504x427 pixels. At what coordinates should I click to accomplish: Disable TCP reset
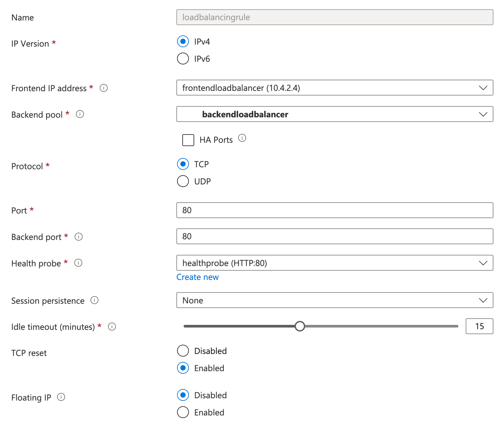(x=183, y=351)
